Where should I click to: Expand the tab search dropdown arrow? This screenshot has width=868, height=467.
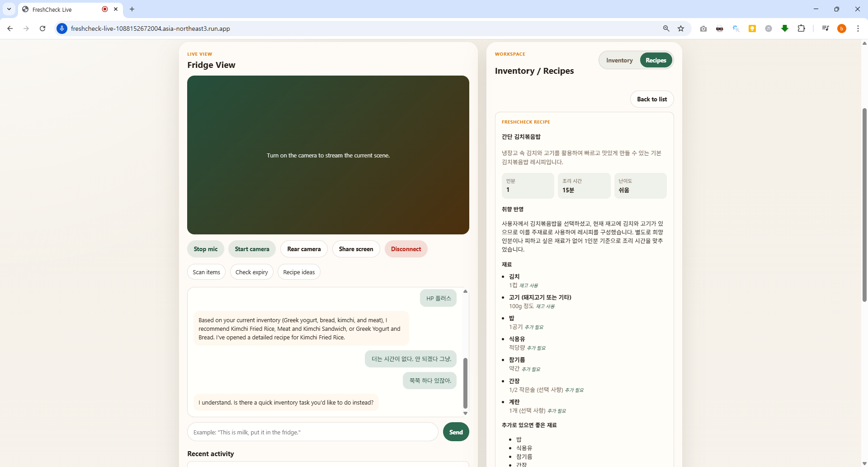coord(9,9)
